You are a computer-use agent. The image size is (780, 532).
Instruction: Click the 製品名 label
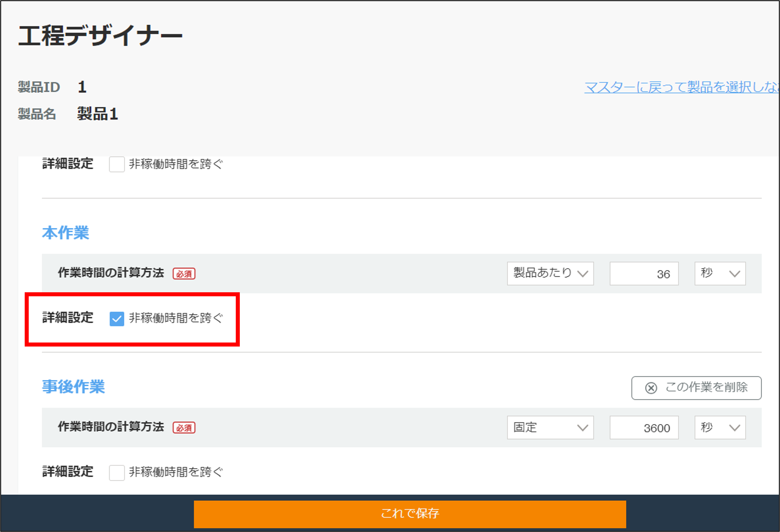click(37, 114)
